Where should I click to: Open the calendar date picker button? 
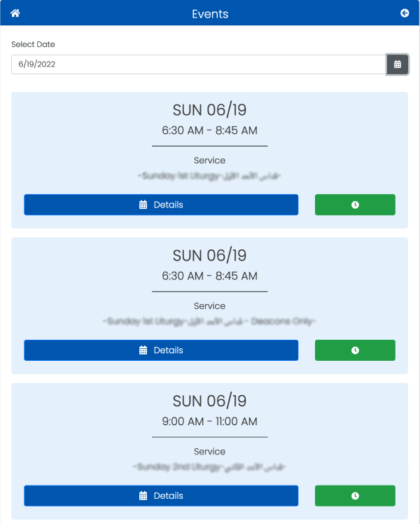[398, 64]
